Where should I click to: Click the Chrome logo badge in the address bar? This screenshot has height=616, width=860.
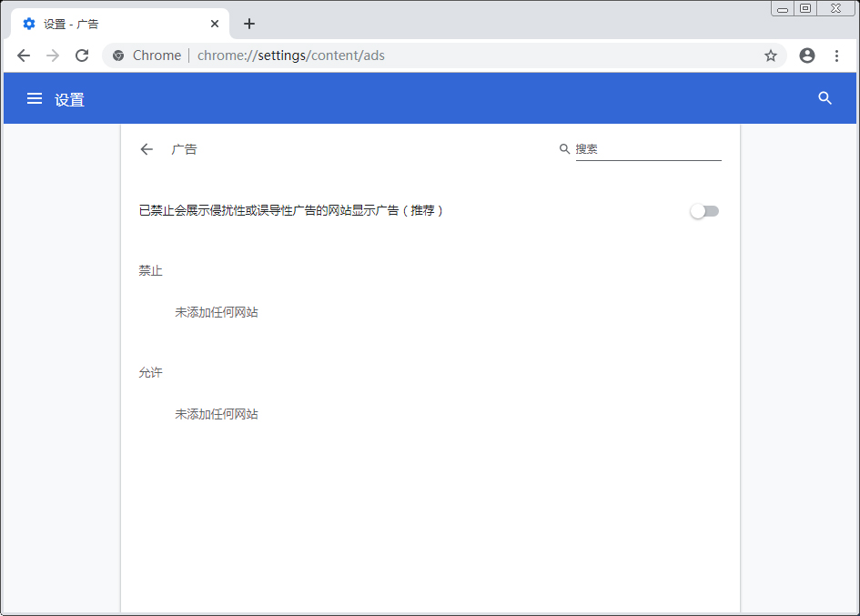(117, 56)
